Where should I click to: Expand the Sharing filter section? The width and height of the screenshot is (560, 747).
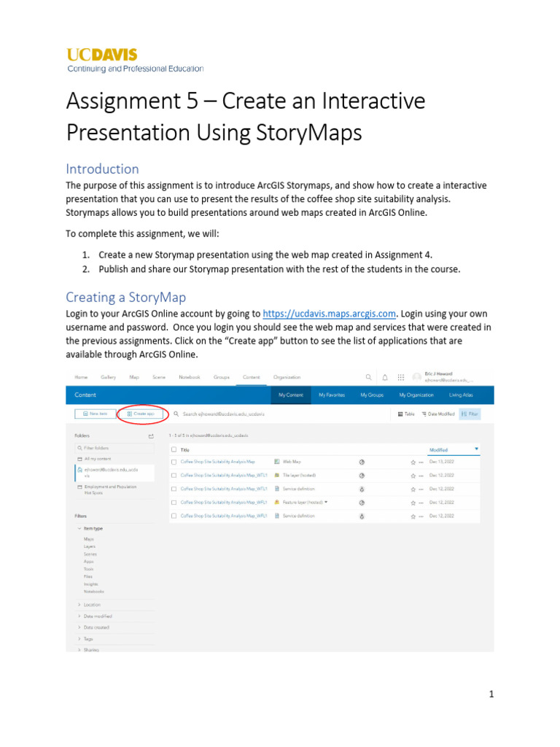79,649
